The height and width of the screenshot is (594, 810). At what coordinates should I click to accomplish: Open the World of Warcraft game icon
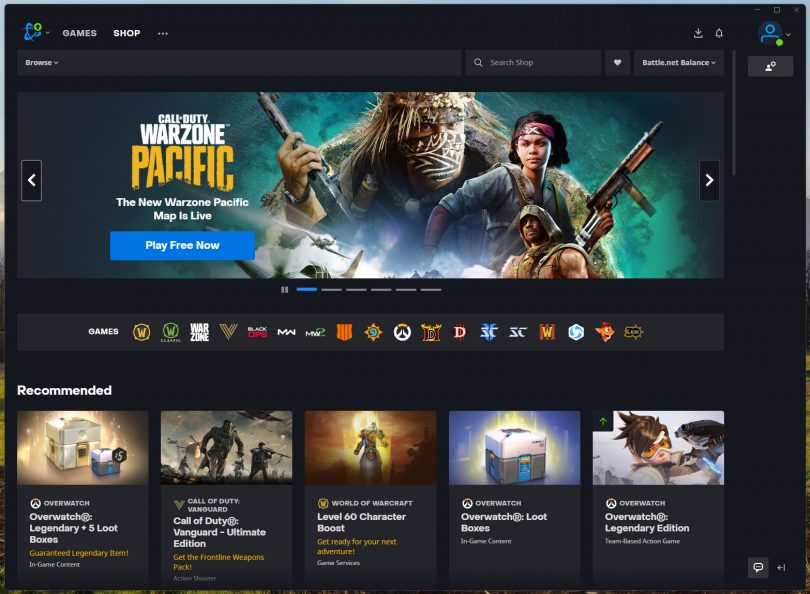pos(142,332)
